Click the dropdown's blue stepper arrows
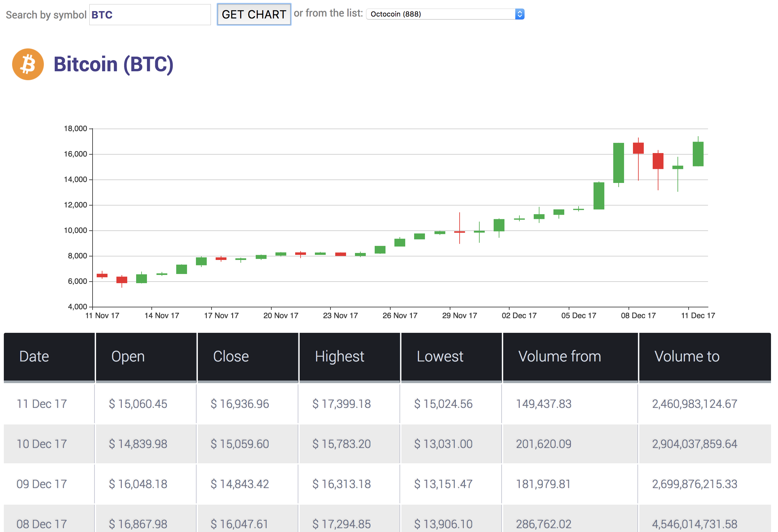This screenshot has height=532, width=778. point(519,14)
